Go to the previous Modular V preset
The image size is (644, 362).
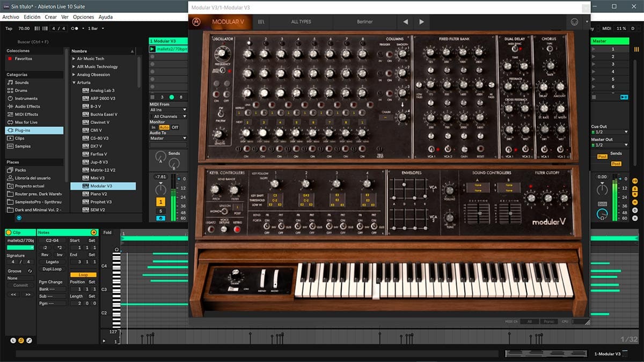(x=405, y=22)
